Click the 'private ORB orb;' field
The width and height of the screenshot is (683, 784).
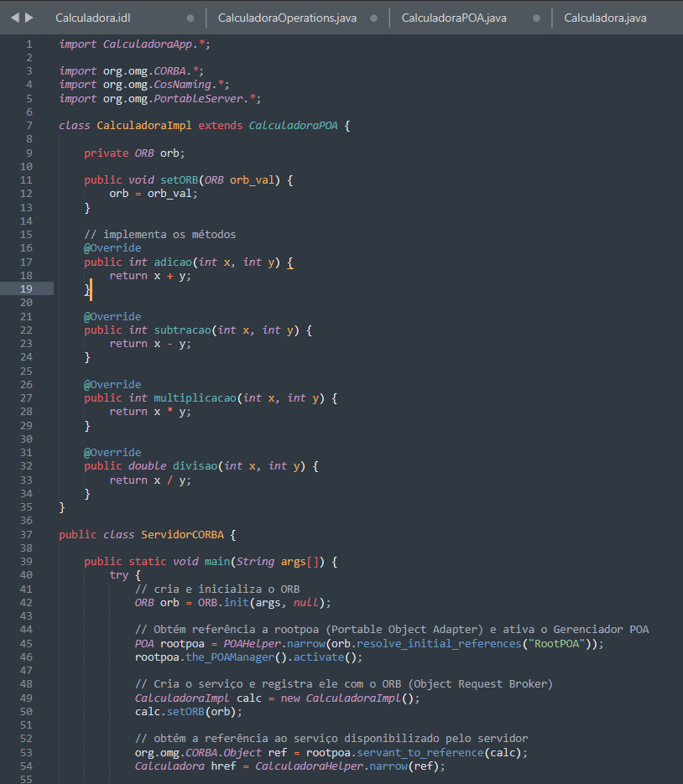point(134,153)
